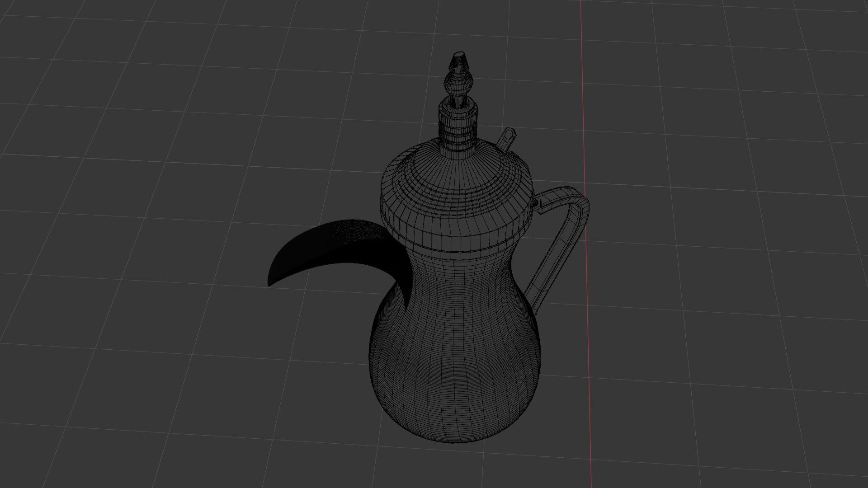The width and height of the screenshot is (868, 488).
Task: Click the red axis line in viewport
Action: pyautogui.click(x=586, y=244)
